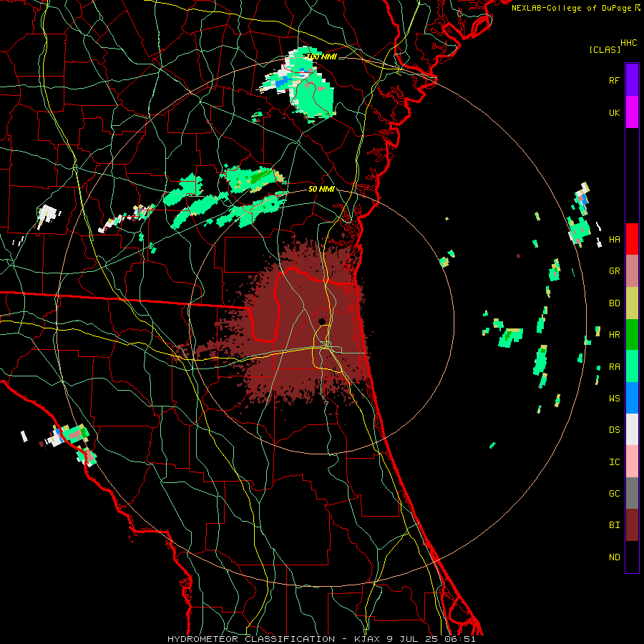This screenshot has width=644, height=644.
Task: Click the RA legend label
Action: (x=614, y=367)
